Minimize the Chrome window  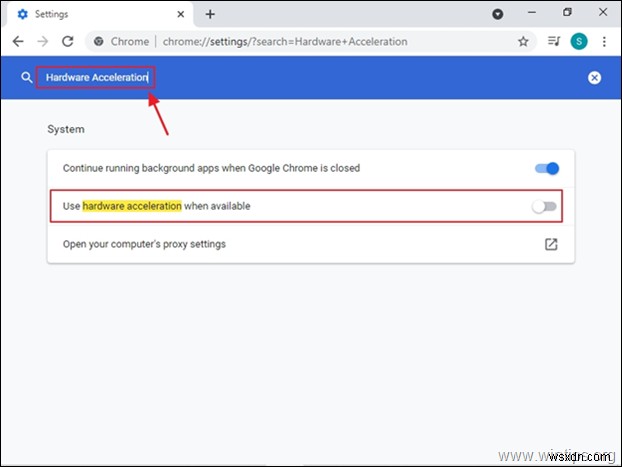point(532,13)
